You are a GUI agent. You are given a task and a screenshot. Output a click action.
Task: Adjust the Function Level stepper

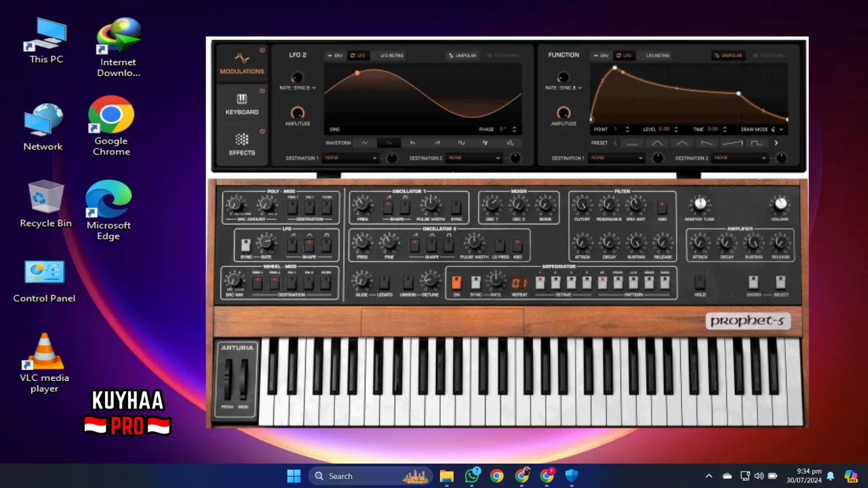(676, 129)
